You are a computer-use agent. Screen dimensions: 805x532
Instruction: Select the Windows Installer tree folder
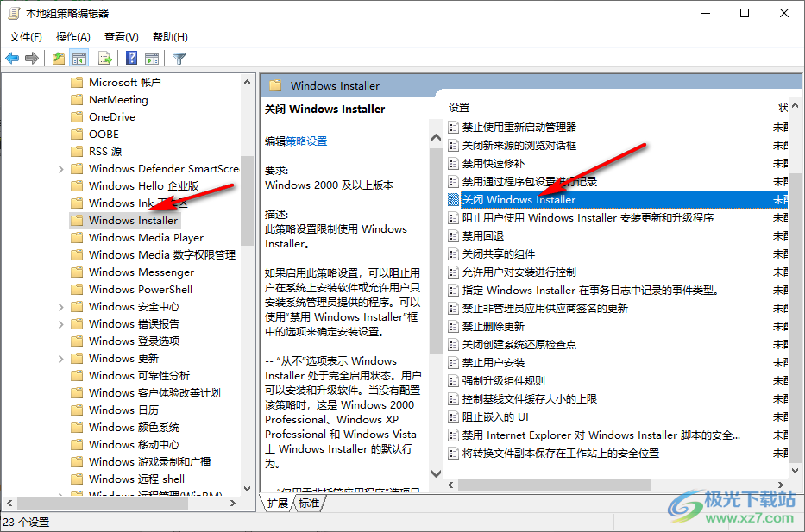coord(133,220)
